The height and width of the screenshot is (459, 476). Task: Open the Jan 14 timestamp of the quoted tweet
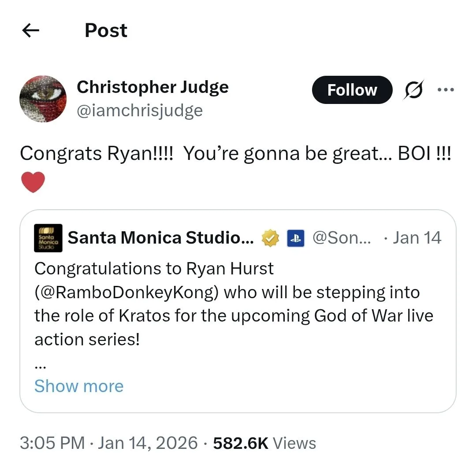point(417,238)
